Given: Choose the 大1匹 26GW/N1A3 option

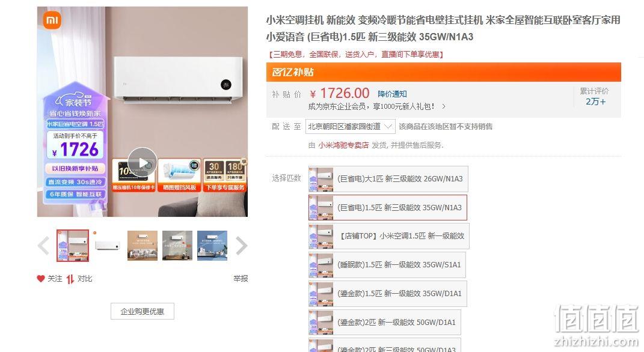Looking at the screenshot, I should [388, 179].
